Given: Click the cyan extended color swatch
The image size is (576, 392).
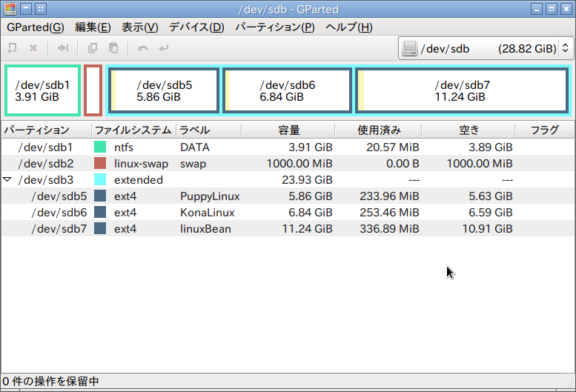Looking at the screenshot, I should click(100, 179).
